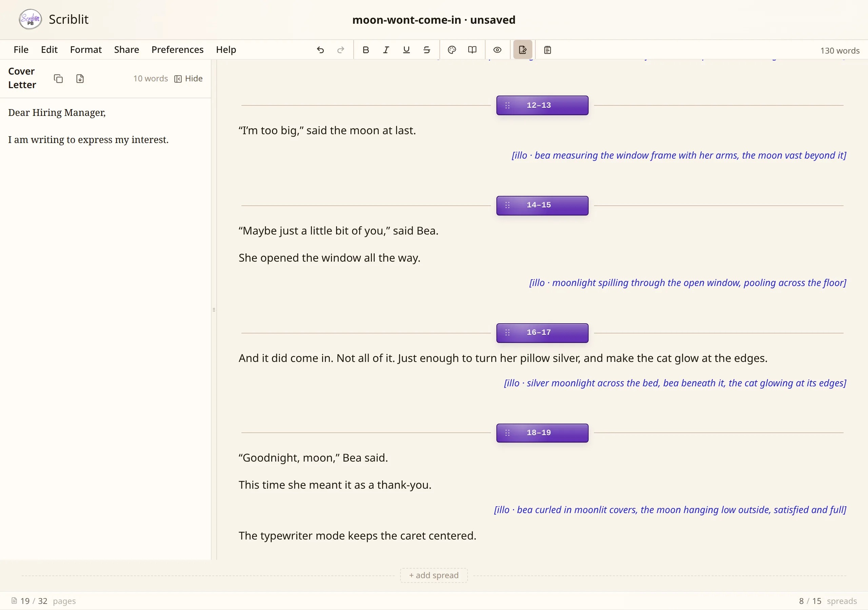The image size is (868, 610).
Task: Click the Scriblit logo icon
Action: [x=30, y=19]
